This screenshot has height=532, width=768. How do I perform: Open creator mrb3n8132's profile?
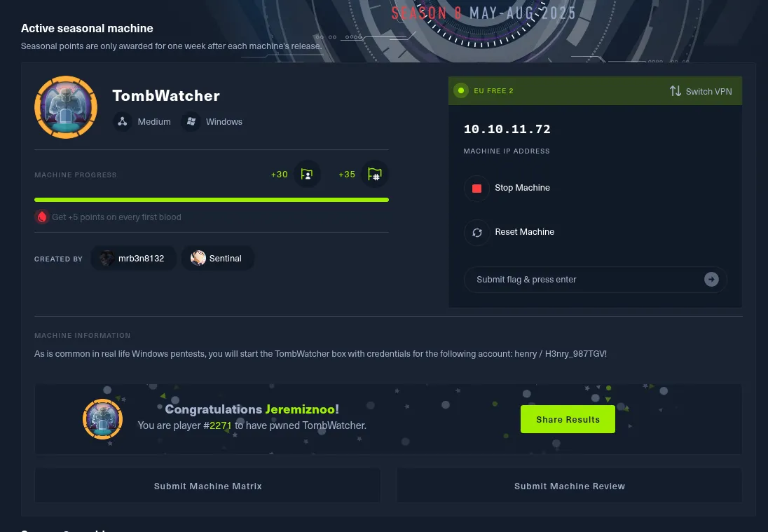coord(133,258)
